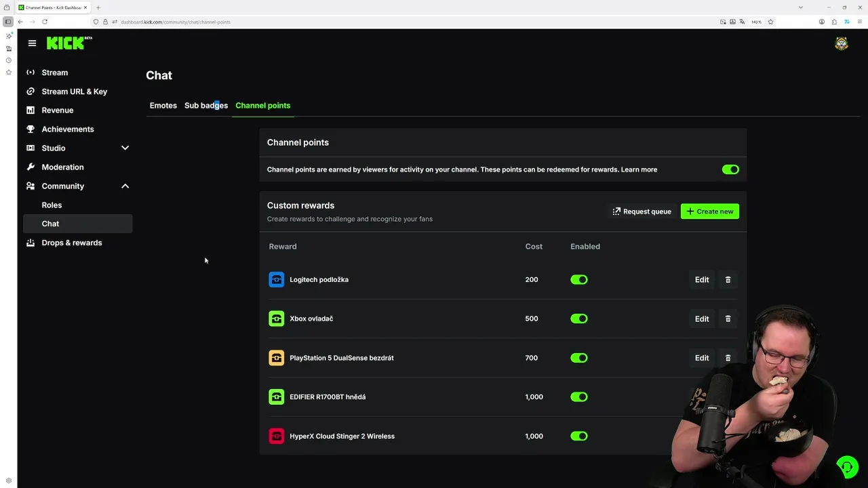Follow the Learn more link
Image resolution: width=868 pixels, height=488 pixels.
pyautogui.click(x=639, y=169)
